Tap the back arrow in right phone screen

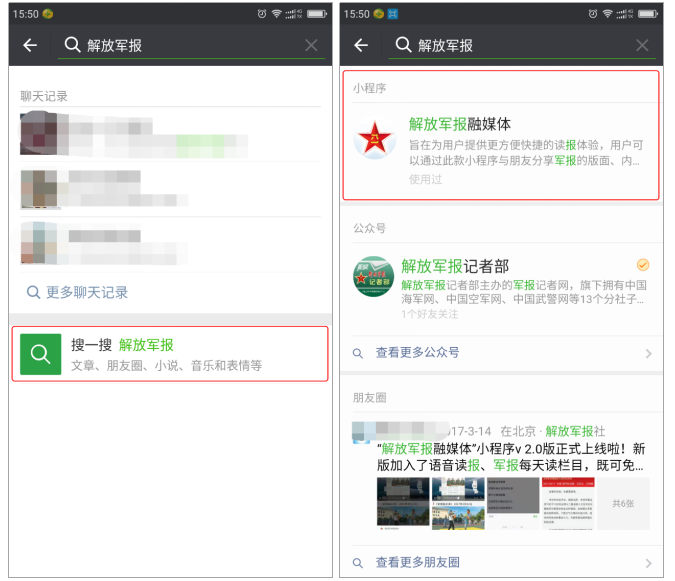[x=361, y=45]
